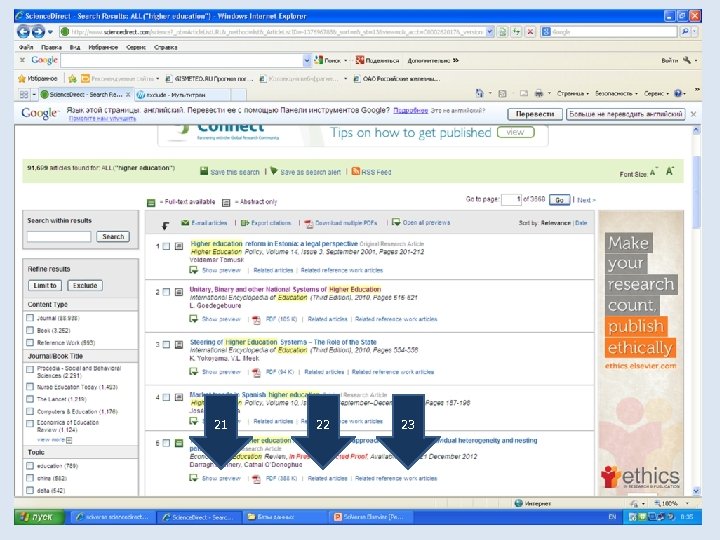Open the address bar dropdown arrow
The image size is (720, 540).
pyautogui.click(x=489, y=32)
